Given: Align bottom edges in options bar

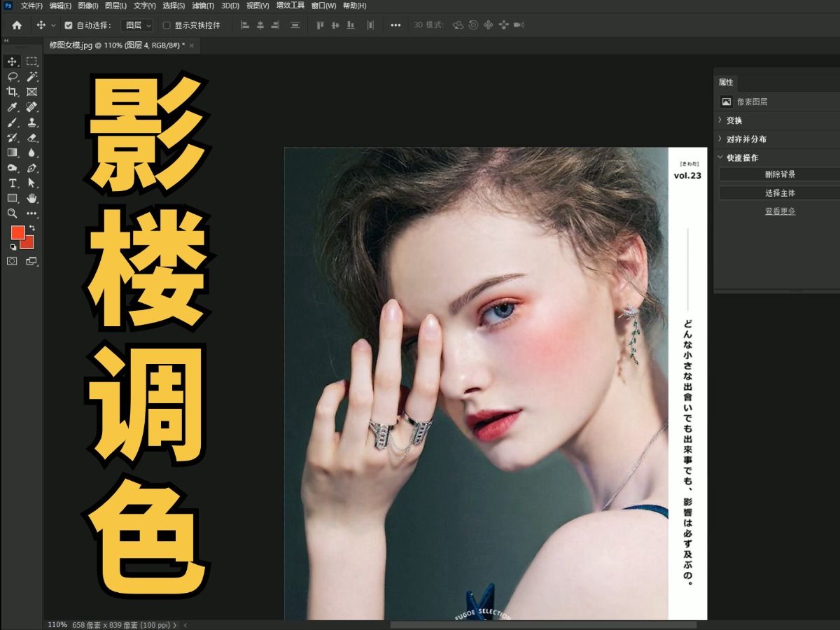Looking at the screenshot, I should 351,25.
